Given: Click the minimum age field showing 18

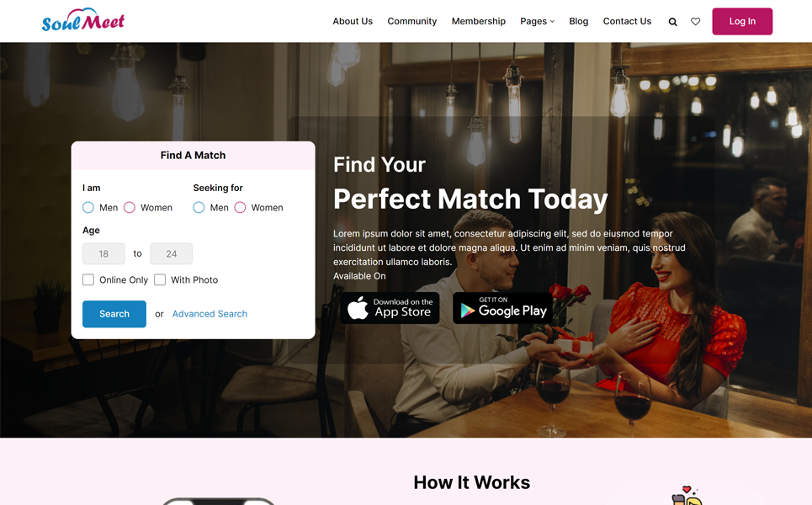Looking at the screenshot, I should [103, 254].
